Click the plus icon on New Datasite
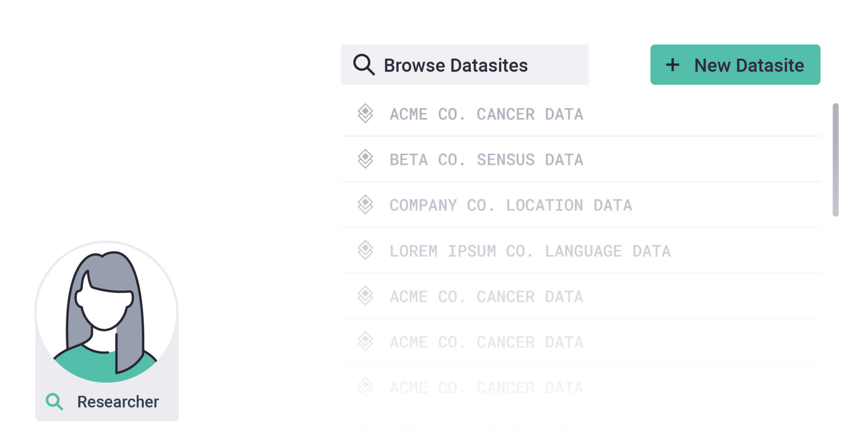Screen dimensions: 868x446 (672, 65)
